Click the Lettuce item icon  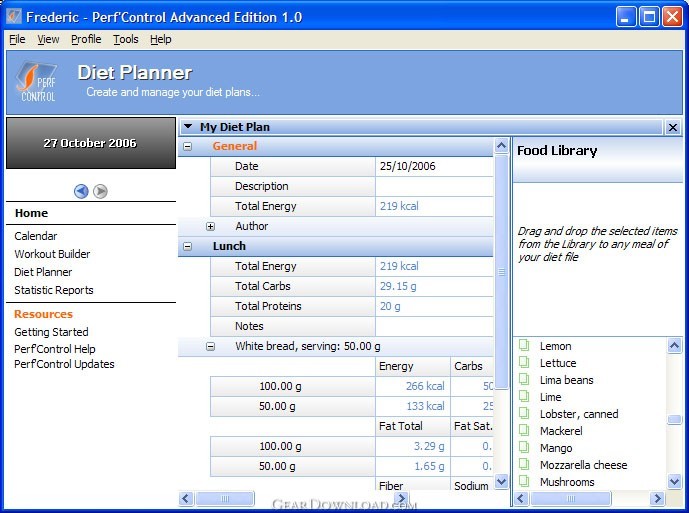(524, 362)
